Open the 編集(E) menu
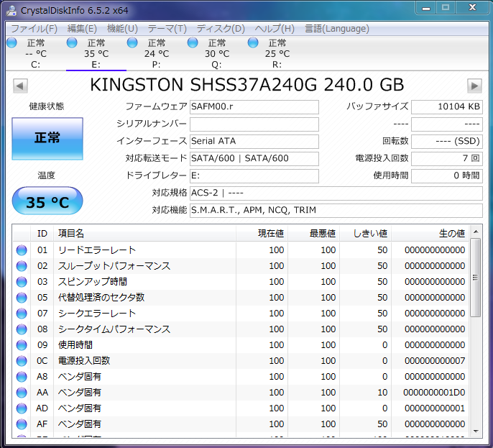Screen dimensions: 493x448 coord(82,29)
